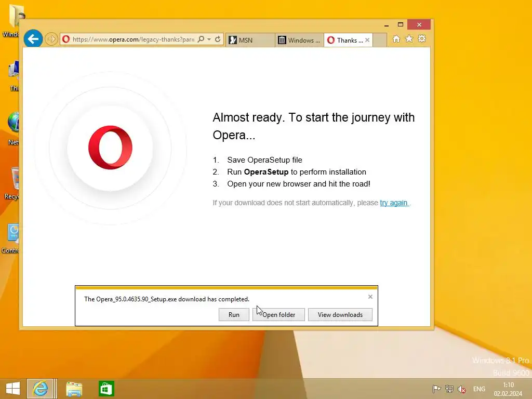Viewport: 532px width, 399px height.
Task: Open a new blank tab
Action: pyautogui.click(x=380, y=40)
